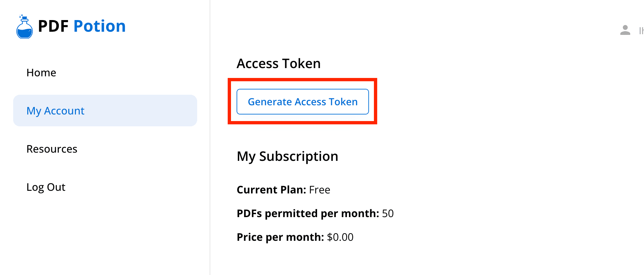Click the vertical sidebar divider line
The height and width of the screenshot is (275, 644).
pos(210,137)
